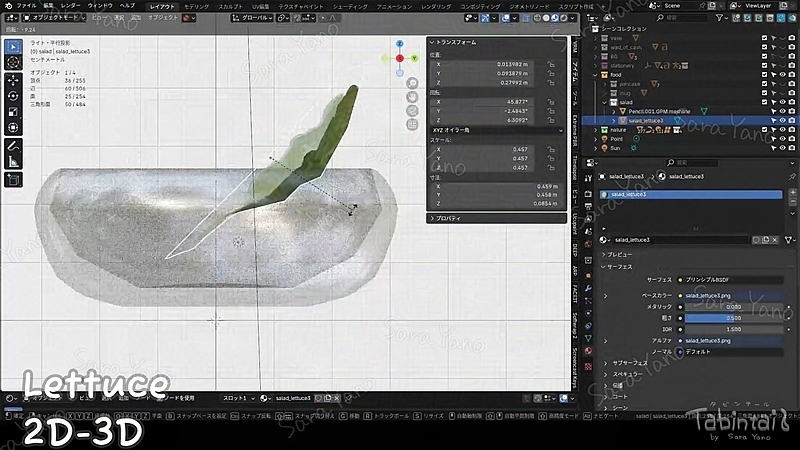Click the outliner search field
The image size is (800, 450).
pyautogui.click(x=683, y=18)
